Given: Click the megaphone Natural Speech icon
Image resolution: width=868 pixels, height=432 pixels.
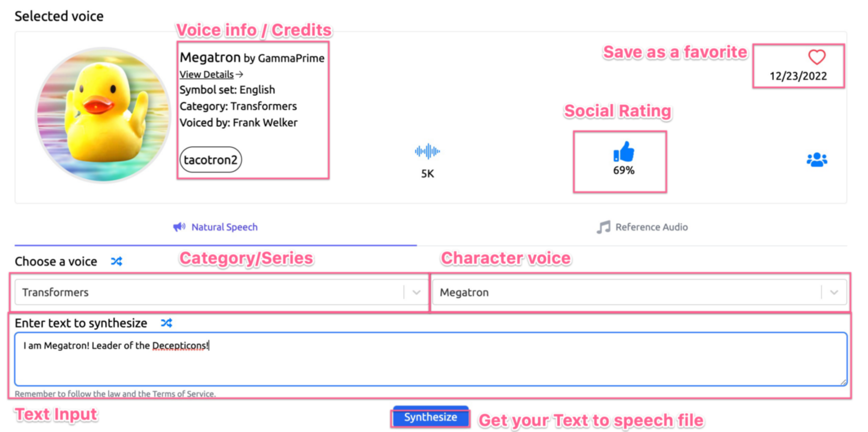Looking at the screenshot, I should pos(179,227).
